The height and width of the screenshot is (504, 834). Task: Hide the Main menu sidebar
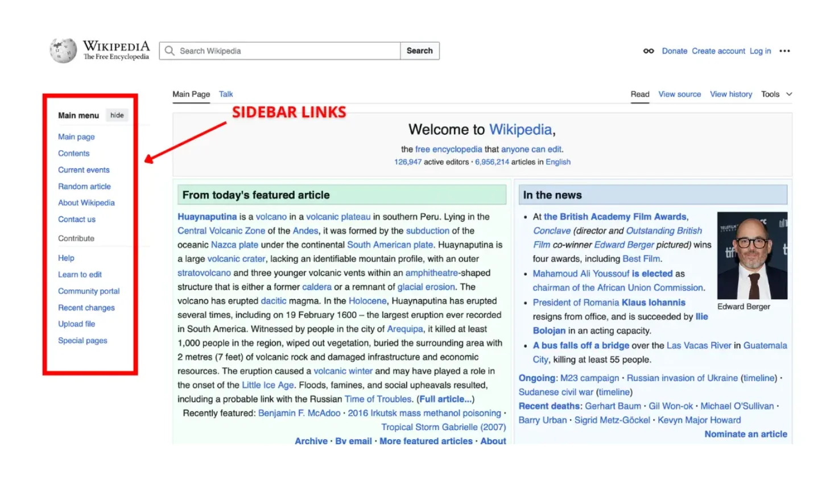point(117,115)
